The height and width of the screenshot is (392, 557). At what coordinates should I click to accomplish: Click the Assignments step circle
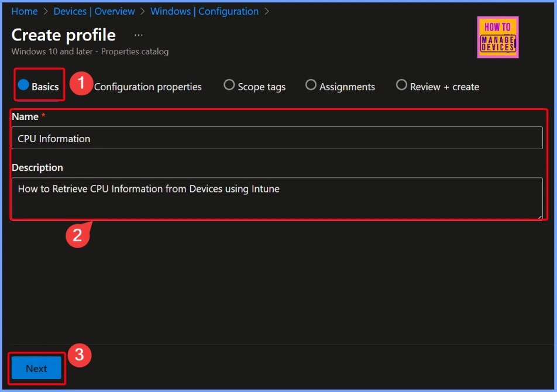click(311, 85)
